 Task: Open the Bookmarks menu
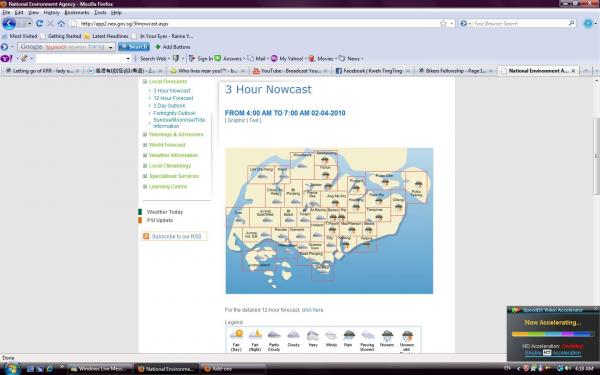[77, 13]
